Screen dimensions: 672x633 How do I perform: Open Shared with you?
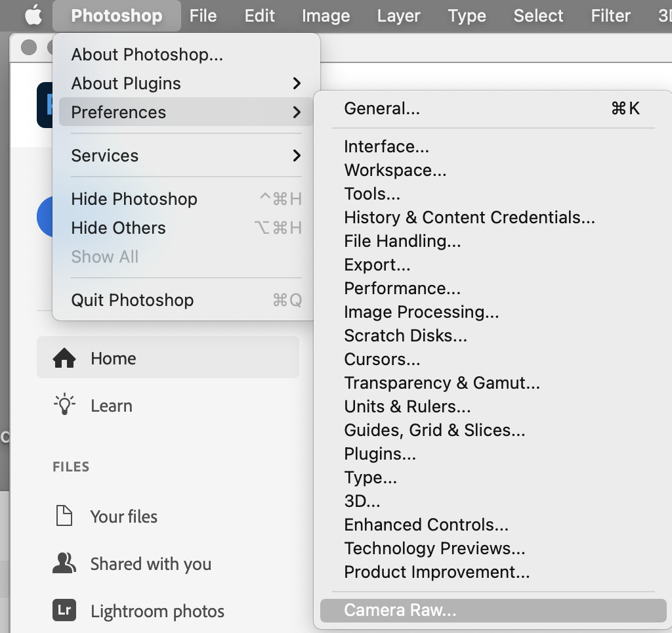pyautogui.click(x=150, y=564)
